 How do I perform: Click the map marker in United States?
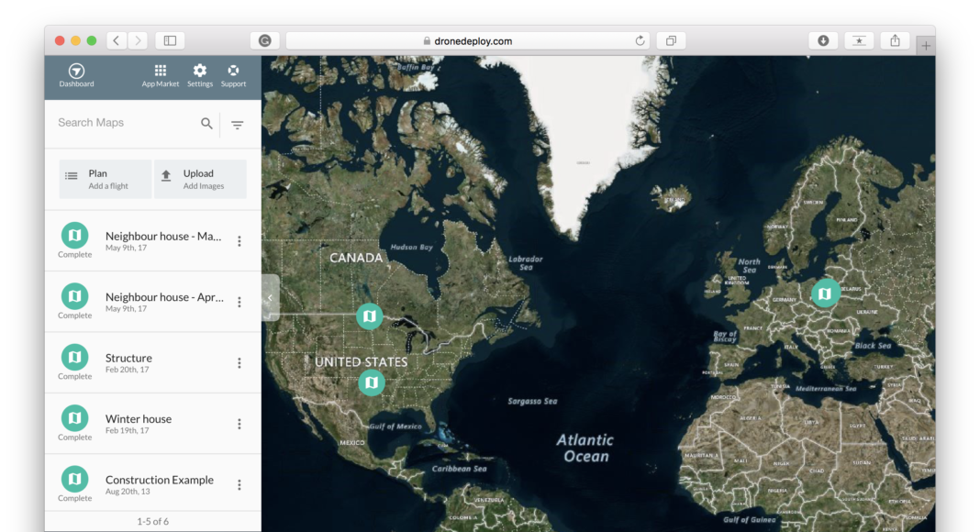click(371, 382)
